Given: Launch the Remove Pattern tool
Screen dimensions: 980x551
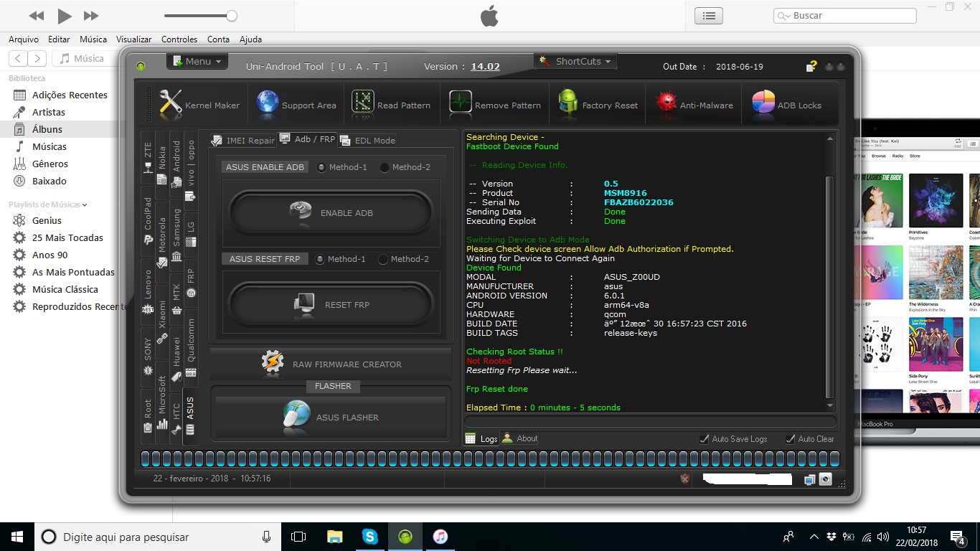Looking at the screenshot, I should coord(495,105).
